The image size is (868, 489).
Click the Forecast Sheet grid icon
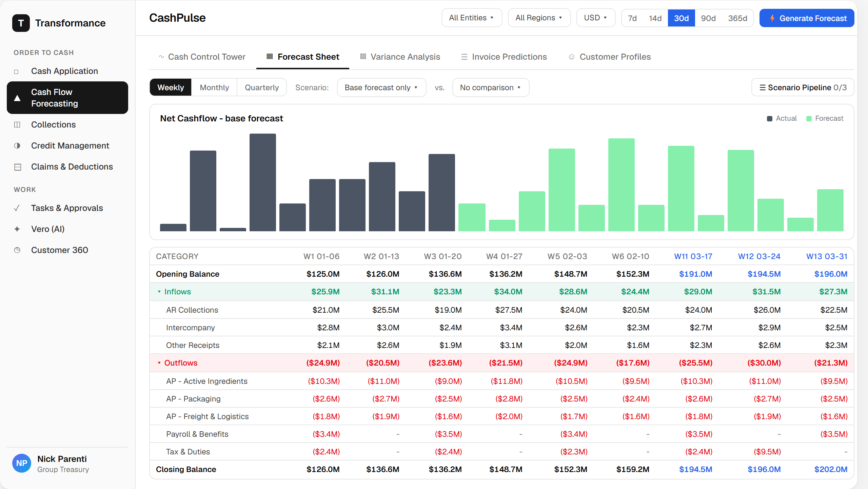(270, 56)
